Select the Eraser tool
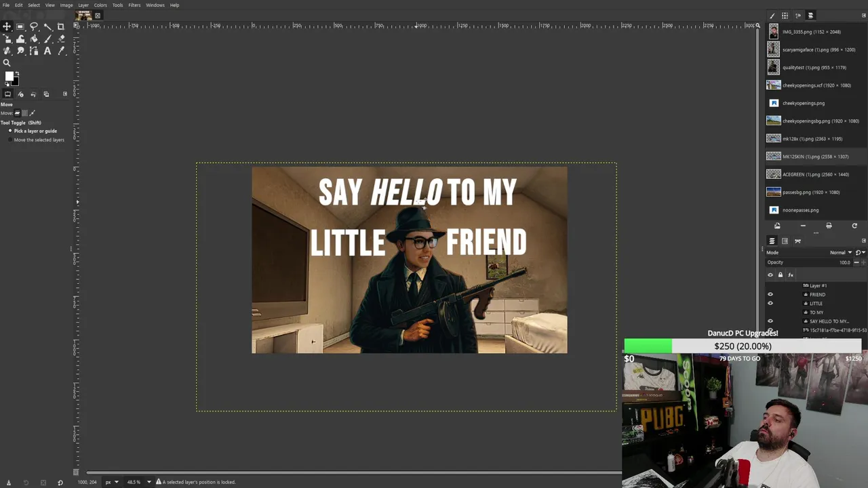This screenshot has width=868, height=488. point(60,39)
